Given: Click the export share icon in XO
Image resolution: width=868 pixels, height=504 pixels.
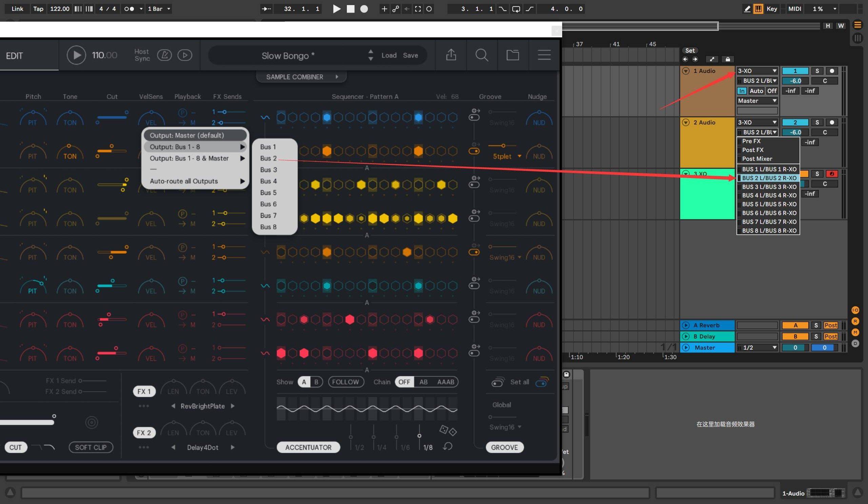Looking at the screenshot, I should click(x=451, y=55).
